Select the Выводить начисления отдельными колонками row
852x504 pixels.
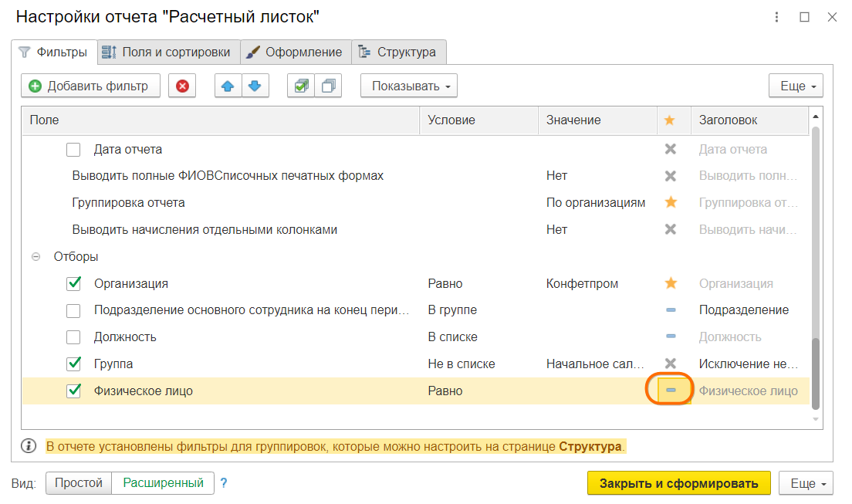pos(205,229)
